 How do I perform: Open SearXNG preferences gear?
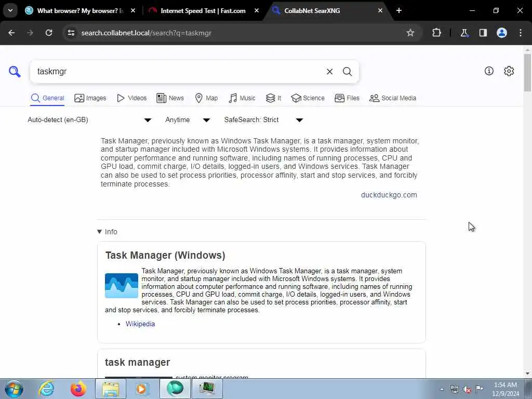point(509,71)
